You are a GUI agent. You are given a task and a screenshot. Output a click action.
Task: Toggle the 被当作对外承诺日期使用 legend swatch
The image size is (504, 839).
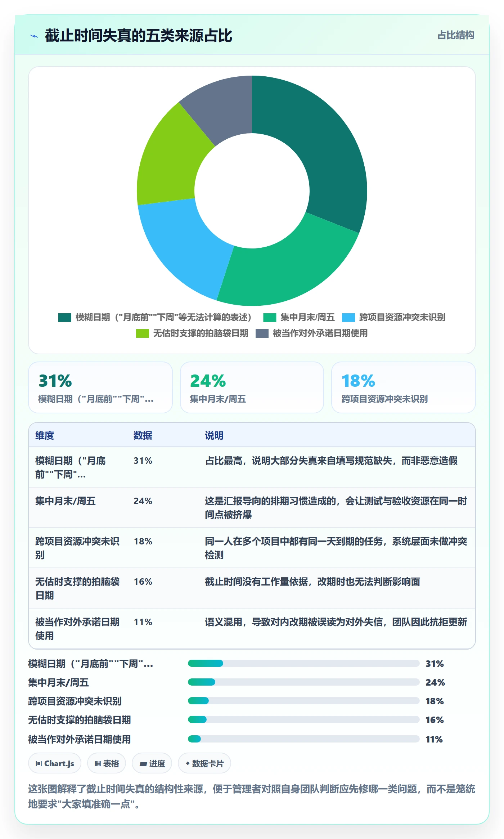point(262,333)
